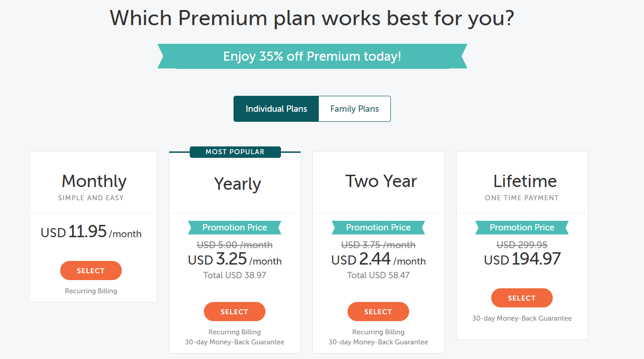Click the Yearly plan title
644x359 pixels.
click(238, 184)
